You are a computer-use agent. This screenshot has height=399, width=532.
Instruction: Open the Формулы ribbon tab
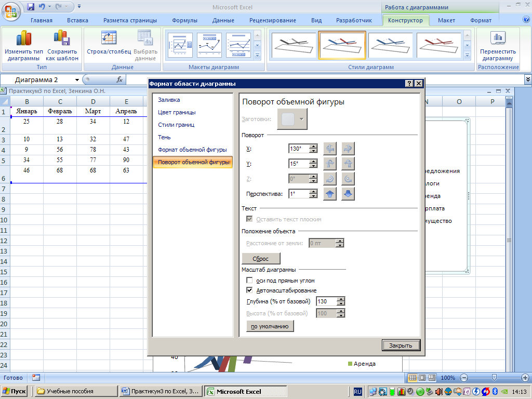184,20
